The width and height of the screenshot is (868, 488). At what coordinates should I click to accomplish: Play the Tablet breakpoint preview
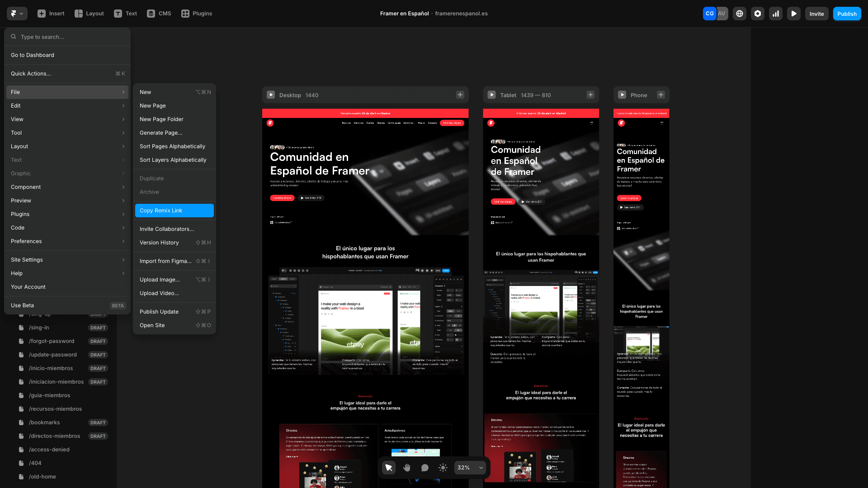(x=492, y=95)
